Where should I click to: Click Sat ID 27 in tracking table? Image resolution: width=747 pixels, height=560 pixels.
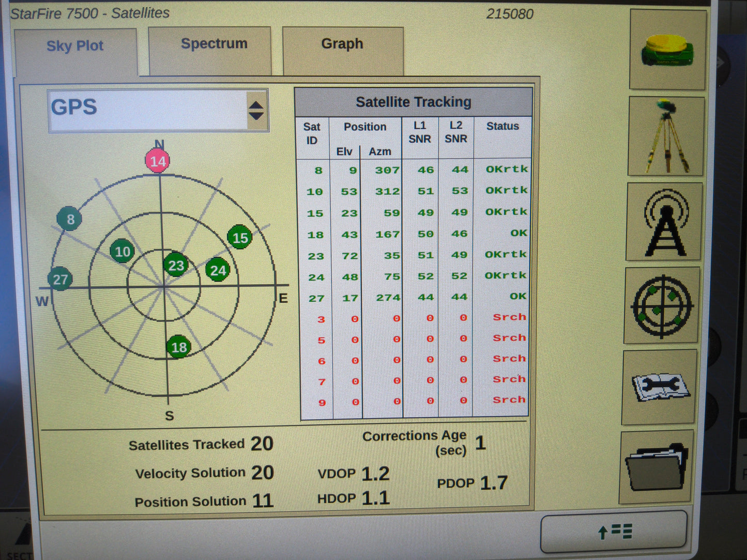(317, 299)
